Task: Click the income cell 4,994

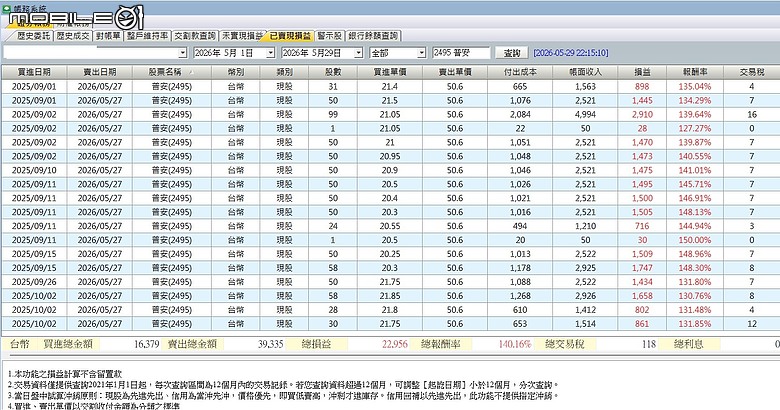Action: click(585, 114)
